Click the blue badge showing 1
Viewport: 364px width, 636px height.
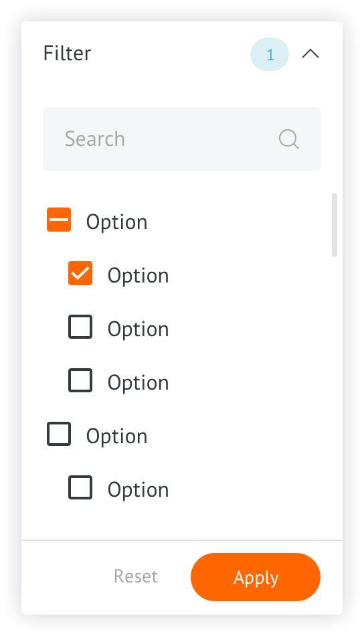click(x=270, y=54)
